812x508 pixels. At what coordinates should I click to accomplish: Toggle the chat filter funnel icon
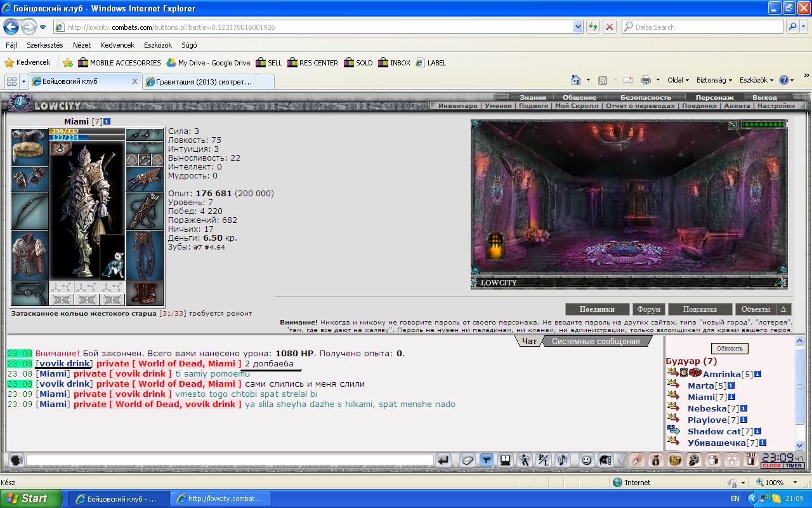pos(486,460)
